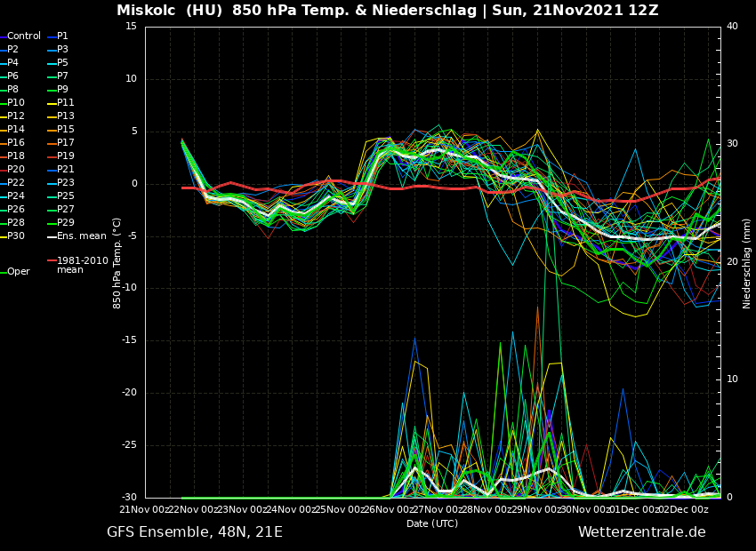This screenshot has height=551, width=756.
Task: Select the P29 legend entry
Action: coord(65,223)
